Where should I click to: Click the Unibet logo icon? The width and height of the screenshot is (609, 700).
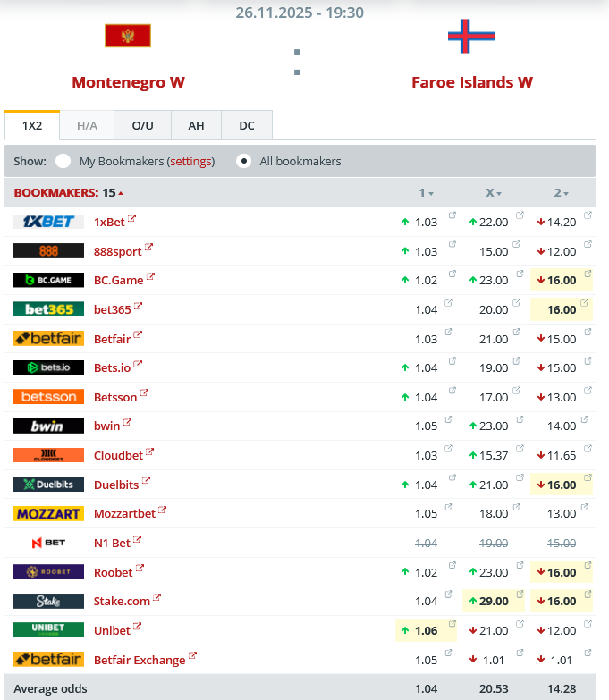coord(49,630)
